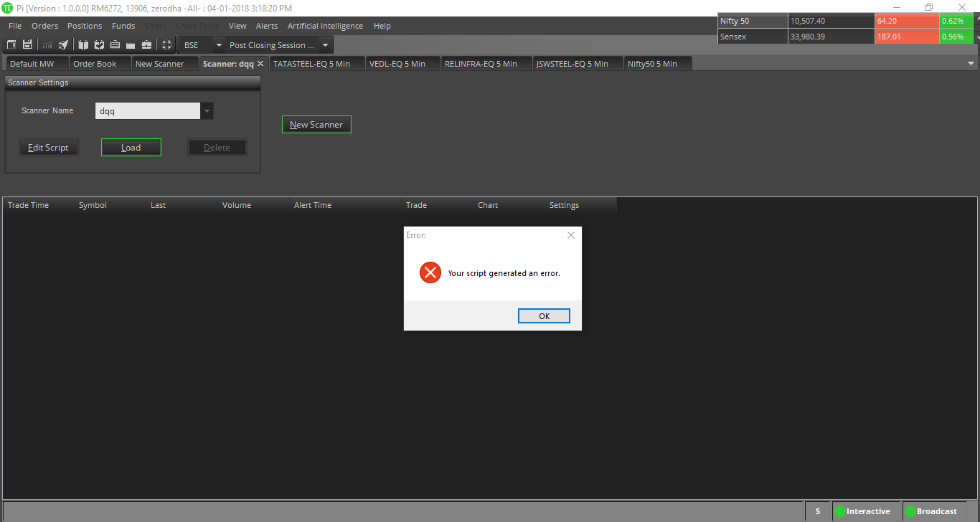Open the RELINFRA-EQ 5 Min tab
The width and height of the screenshot is (980, 522).
pos(486,64)
